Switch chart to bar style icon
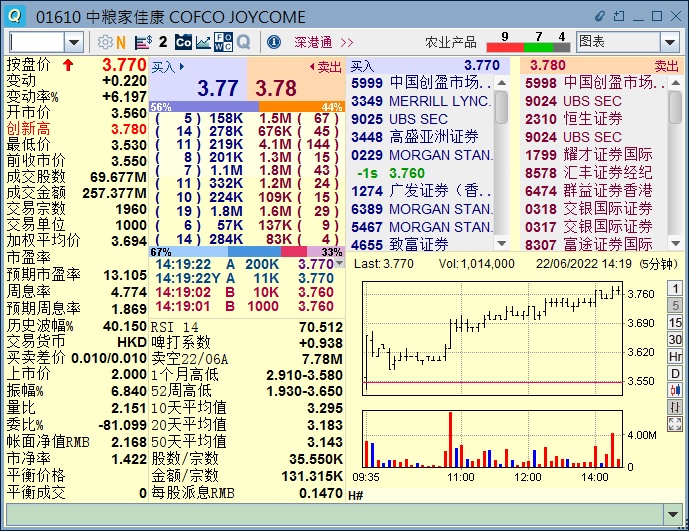 (675, 407)
